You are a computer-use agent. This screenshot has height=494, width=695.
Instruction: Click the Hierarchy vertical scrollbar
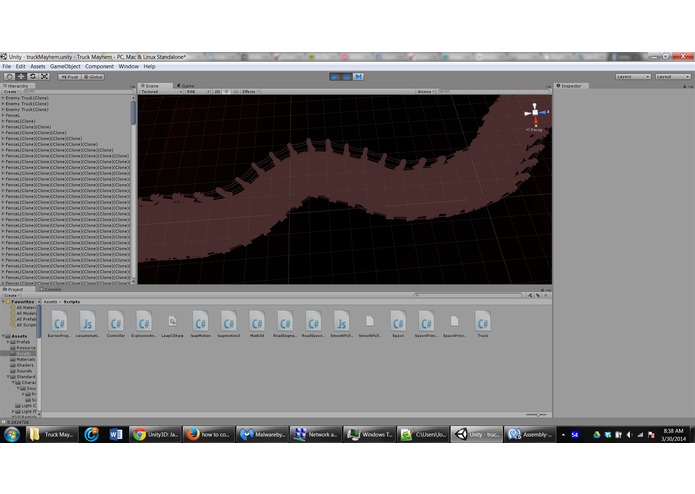[x=133, y=189]
